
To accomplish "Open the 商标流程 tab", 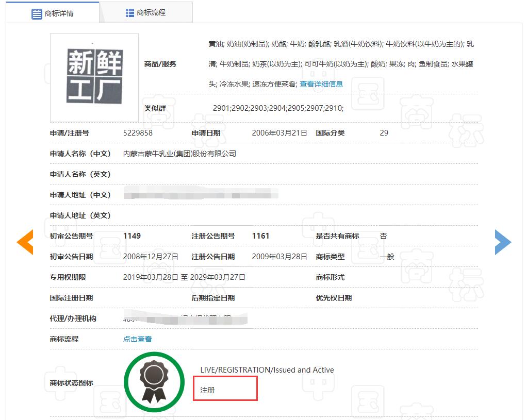I will tap(146, 13).
